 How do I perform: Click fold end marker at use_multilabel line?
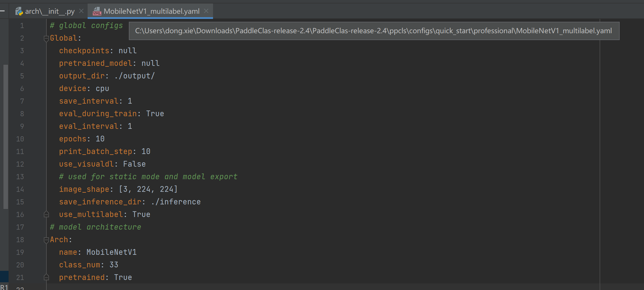pos(46,214)
